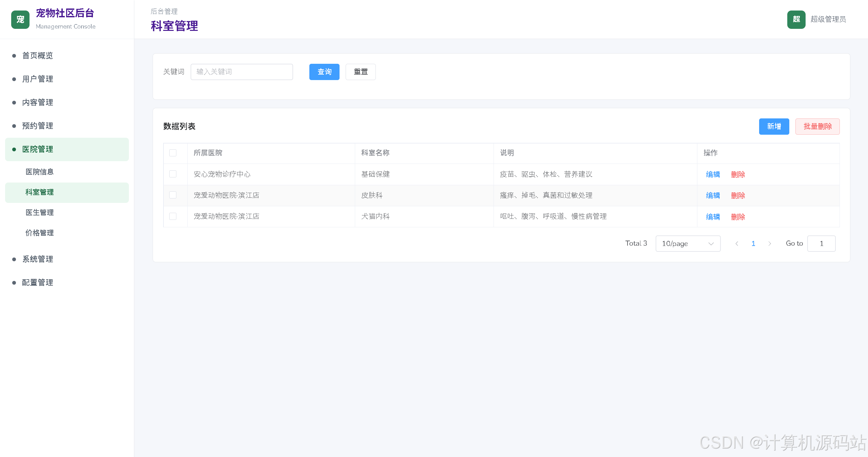Image resolution: width=868 pixels, height=457 pixels.
Task: Click the 重置 reset button
Action: click(361, 72)
